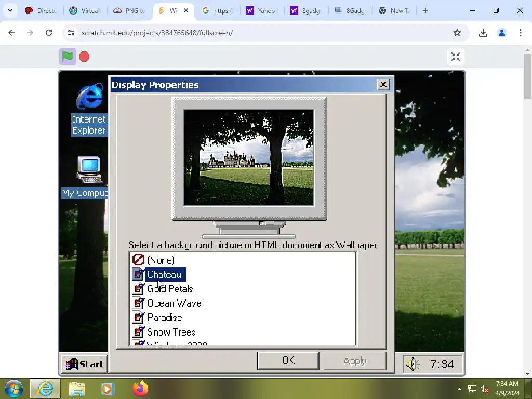532x399 pixels.
Task: Choose Paradise wallpaper
Action: tap(165, 317)
